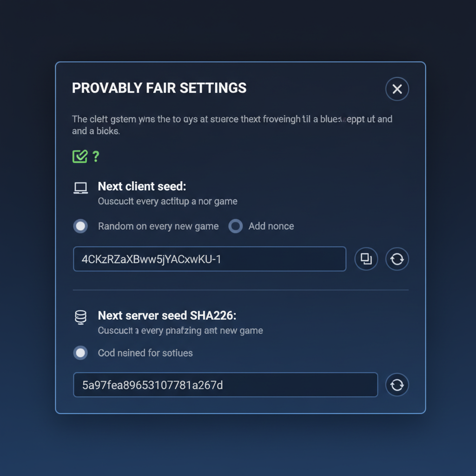Click the monitor icon beside Next client seed
Screen dimensions: 476x476
pyautogui.click(x=81, y=187)
